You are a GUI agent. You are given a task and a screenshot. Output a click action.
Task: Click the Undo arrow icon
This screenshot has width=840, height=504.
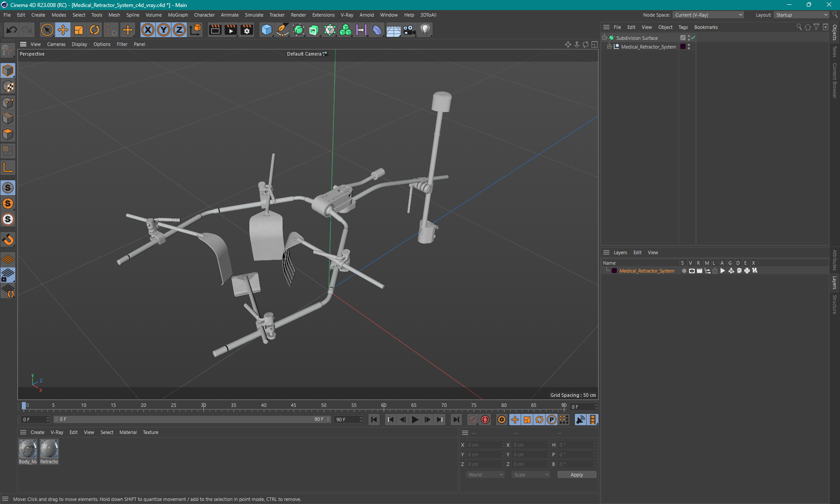[12, 30]
